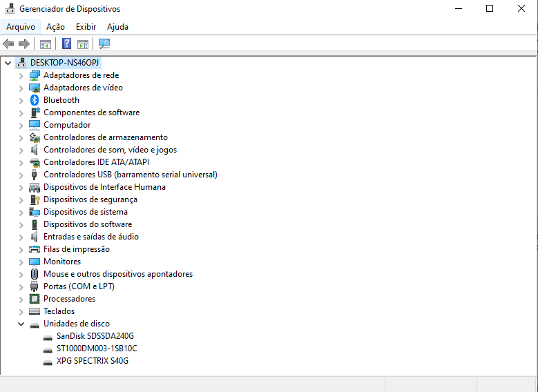
Task: Select the XPG SPECTRIX S40G drive
Action: click(93, 361)
